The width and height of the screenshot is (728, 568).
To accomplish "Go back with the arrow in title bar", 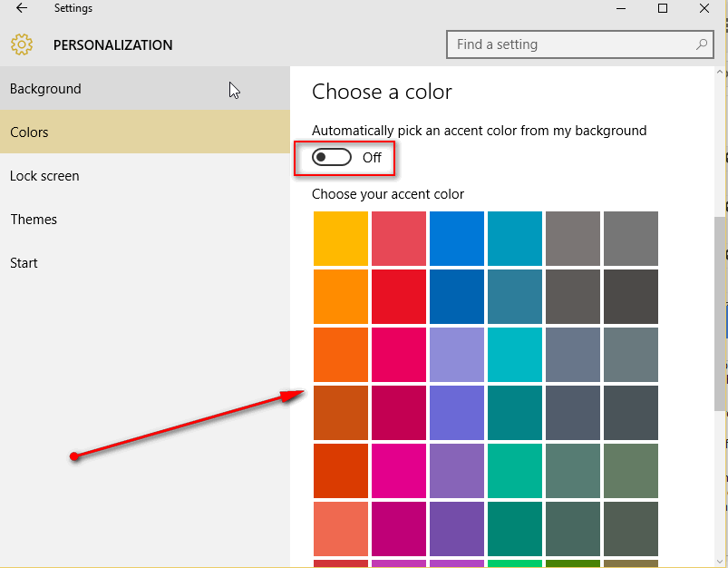I will [x=22, y=8].
